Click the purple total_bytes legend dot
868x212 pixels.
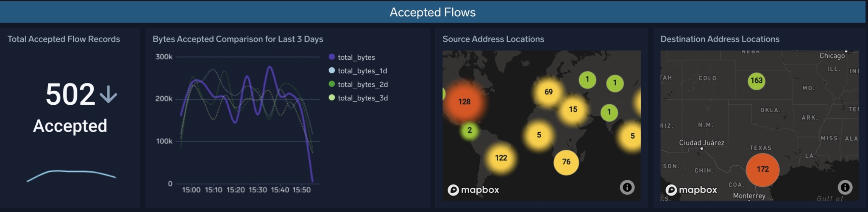pos(332,57)
